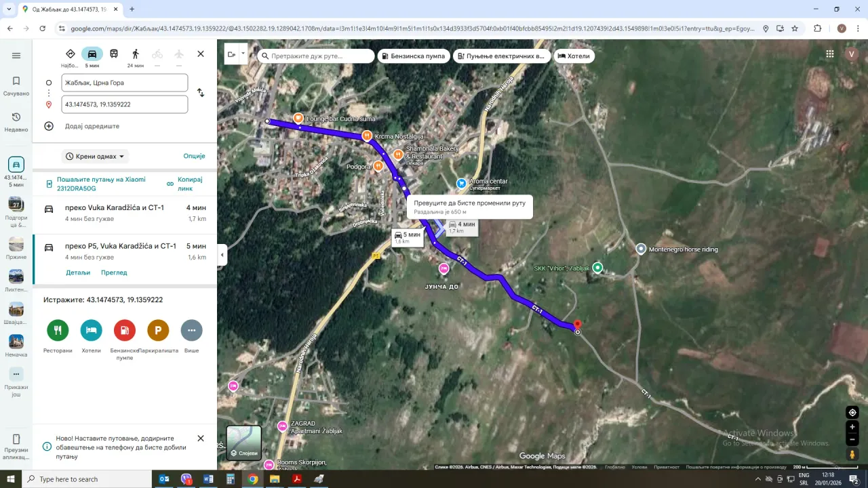The height and width of the screenshot is (488, 868).
Task: Open Saved places in sidebar
Action: point(16,86)
